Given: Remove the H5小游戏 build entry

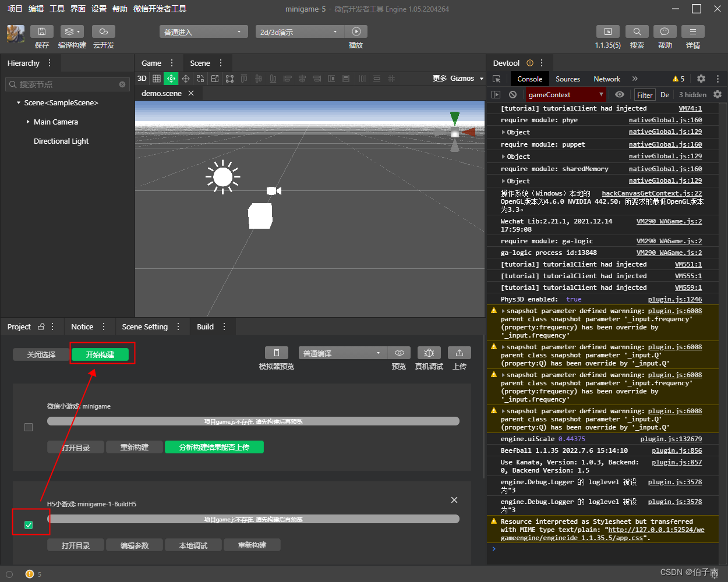Looking at the screenshot, I should coord(454,500).
